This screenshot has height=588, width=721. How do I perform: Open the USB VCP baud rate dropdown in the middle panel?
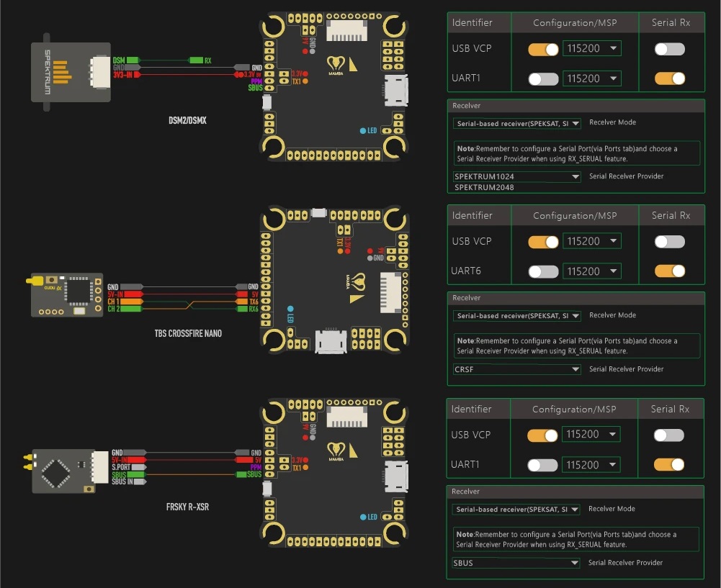(592, 241)
